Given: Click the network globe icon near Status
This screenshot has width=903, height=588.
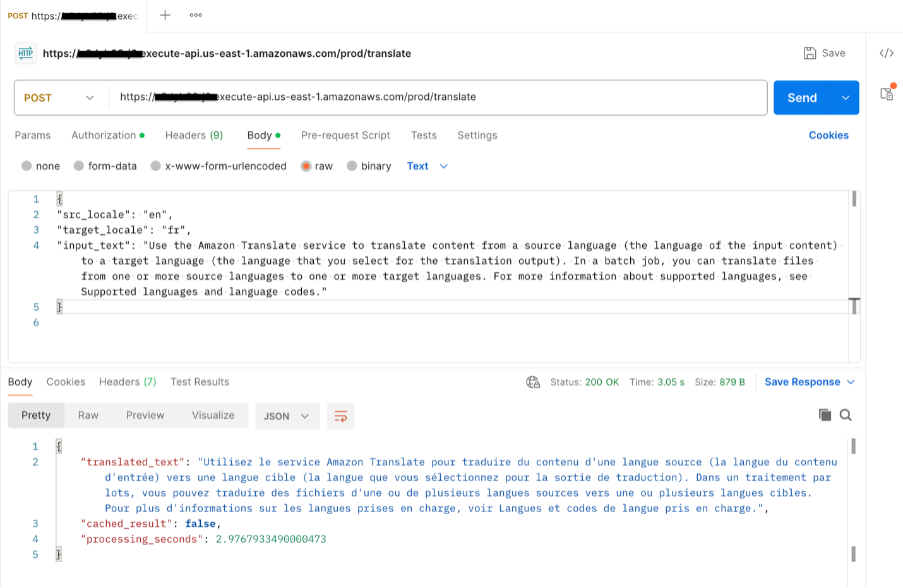Looking at the screenshot, I should point(533,382).
